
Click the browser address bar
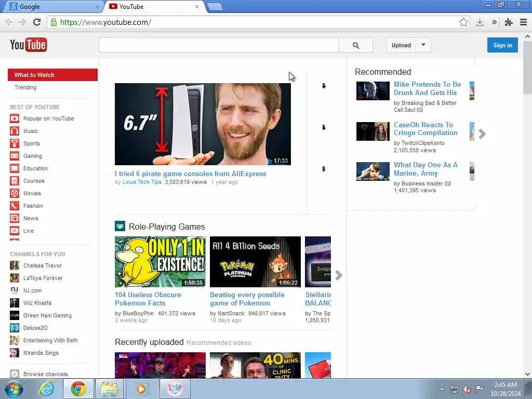(253, 22)
